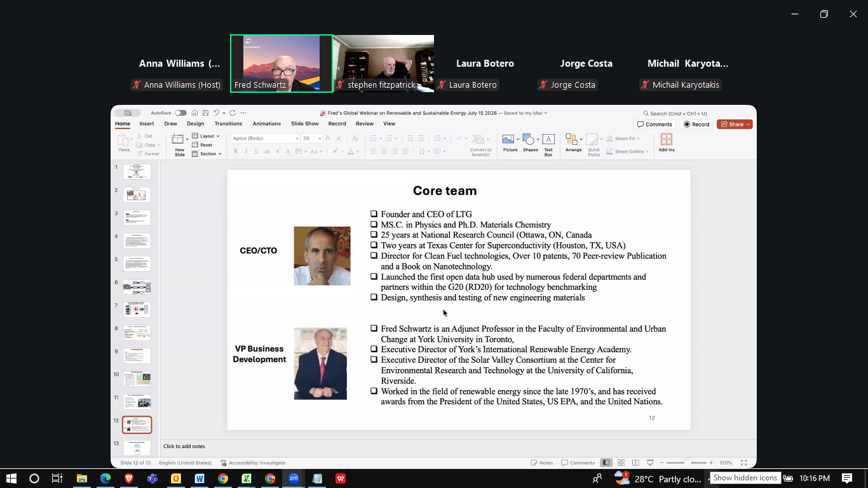Click the font color button
Viewport: 868px width, 488px height.
(350, 151)
